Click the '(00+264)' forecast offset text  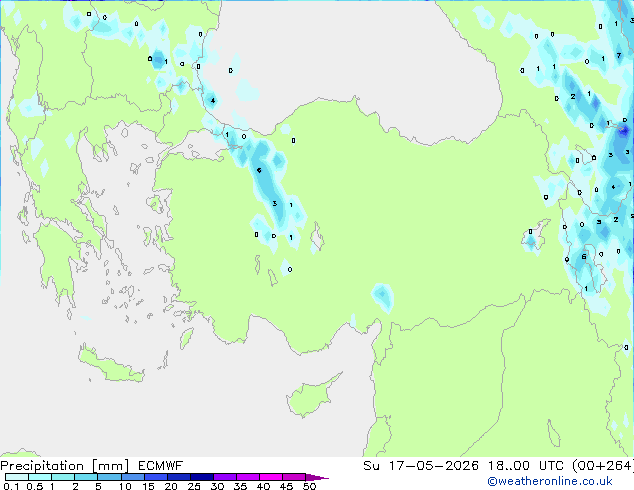tap(602, 466)
